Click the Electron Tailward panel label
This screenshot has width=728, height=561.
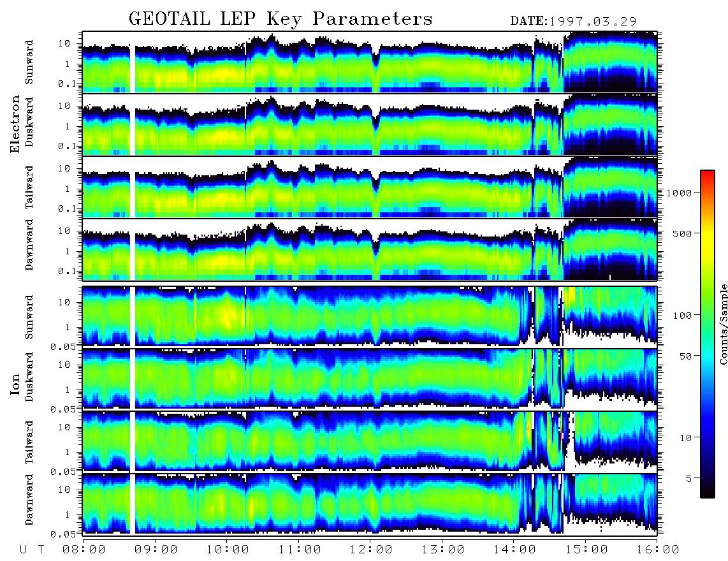tap(29, 187)
